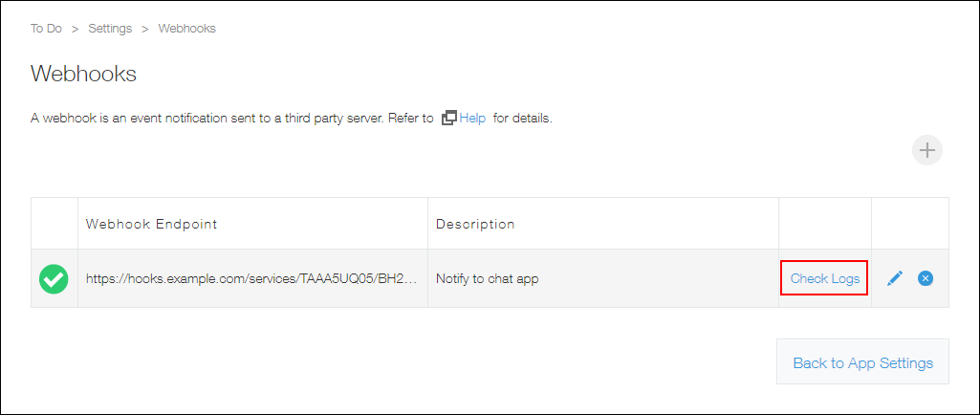This screenshot has width=980, height=415.
Task: Go to To Do breadcrumb
Action: pyautogui.click(x=46, y=29)
